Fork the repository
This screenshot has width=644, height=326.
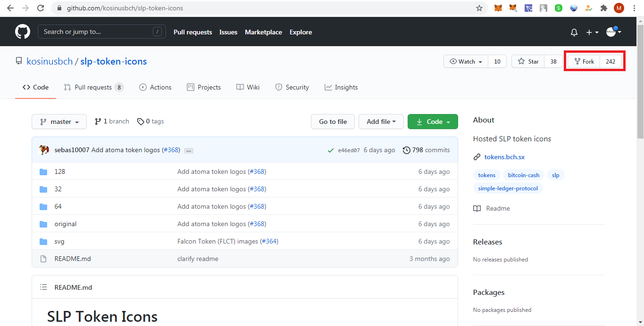[x=584, y=61]
